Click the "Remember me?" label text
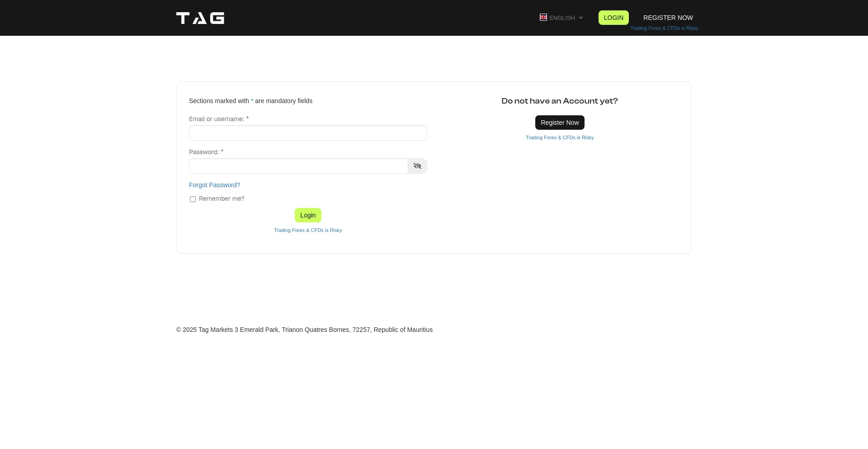 [x=222, y=199]
